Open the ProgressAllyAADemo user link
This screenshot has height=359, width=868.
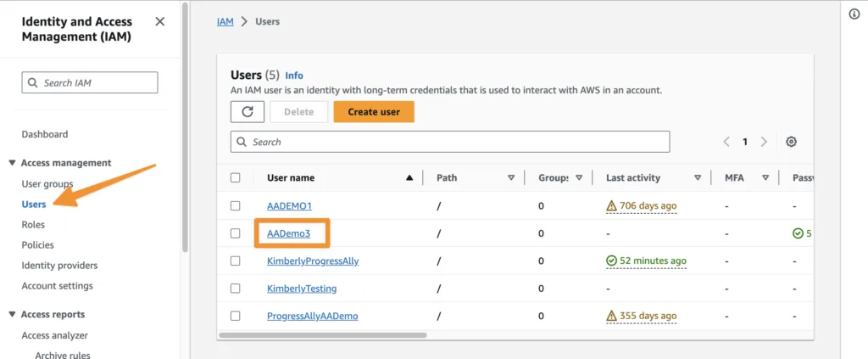coord(312,316)
